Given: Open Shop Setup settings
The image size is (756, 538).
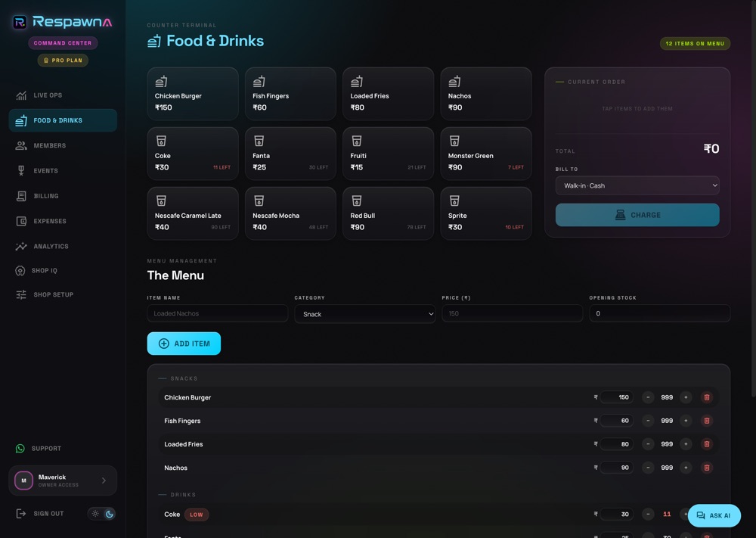Looking at the screenshot, I should (63, 294).
